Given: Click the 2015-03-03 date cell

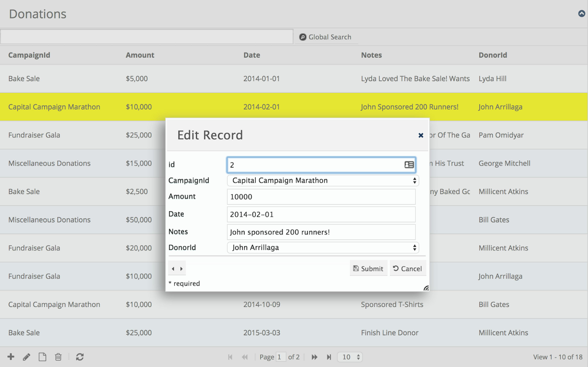Looking at the screenshot, I should [262, 333].
